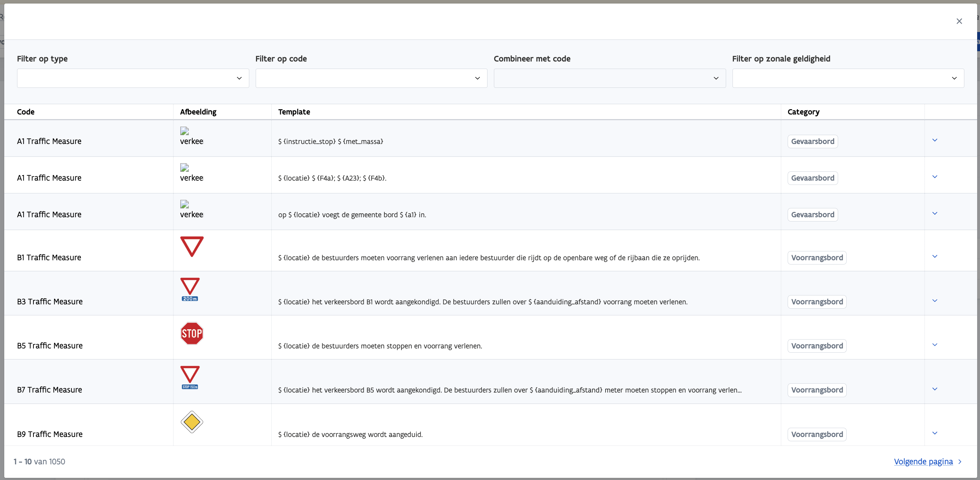Click the B9 yellow priority road sign
Screen dimensions: 980x480
(x=192, y=421)
